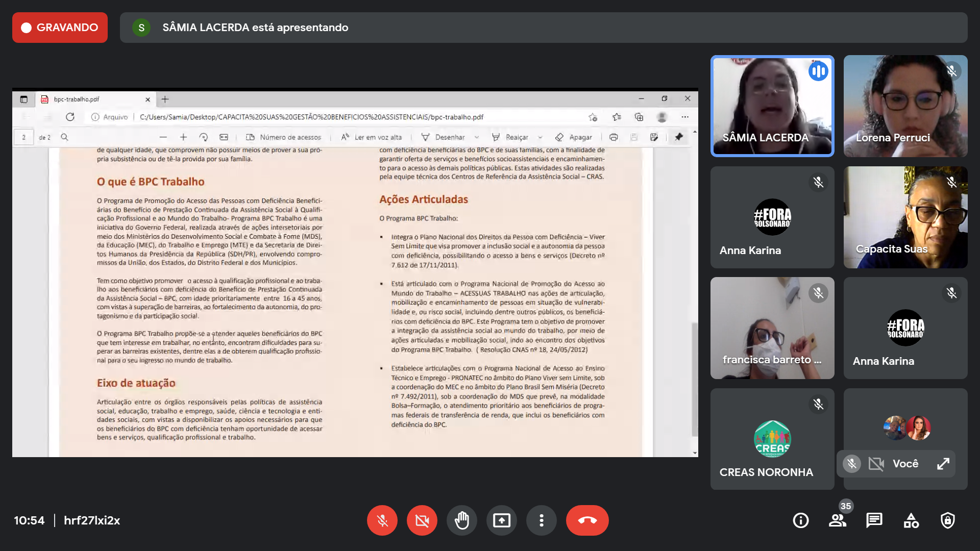This screenshot has width=980, height=551.
Task: Click the Present screen button
Action: coord(502,520)
